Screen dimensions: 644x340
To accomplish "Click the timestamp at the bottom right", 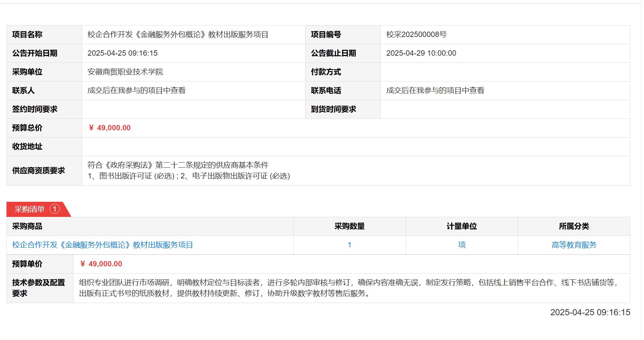I will point(590,312).
